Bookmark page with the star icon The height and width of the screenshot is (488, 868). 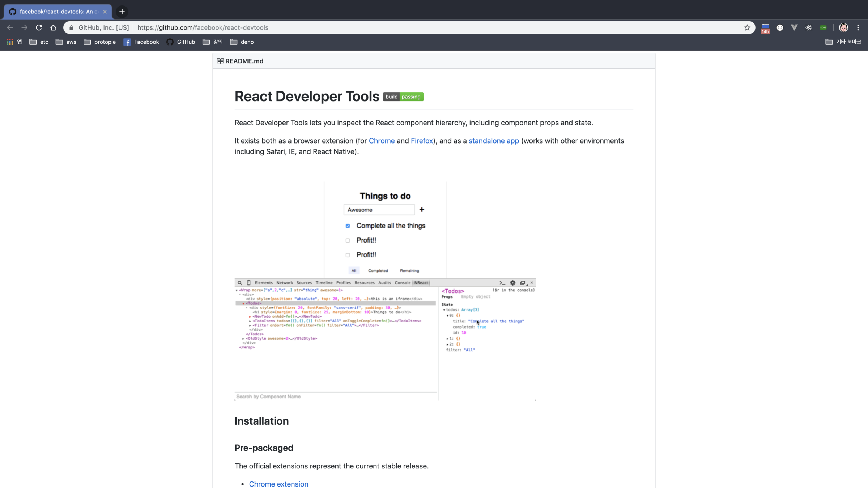[x=747, y=27]
